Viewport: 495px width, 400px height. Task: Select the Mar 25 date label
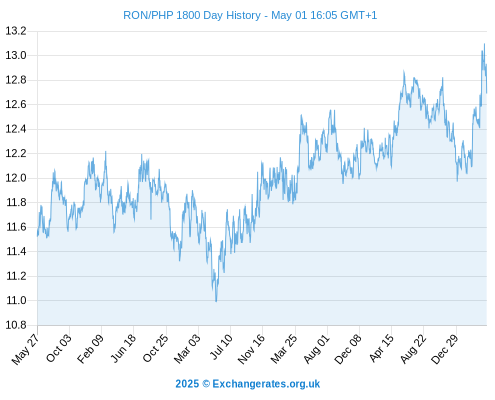click(284, 349)
